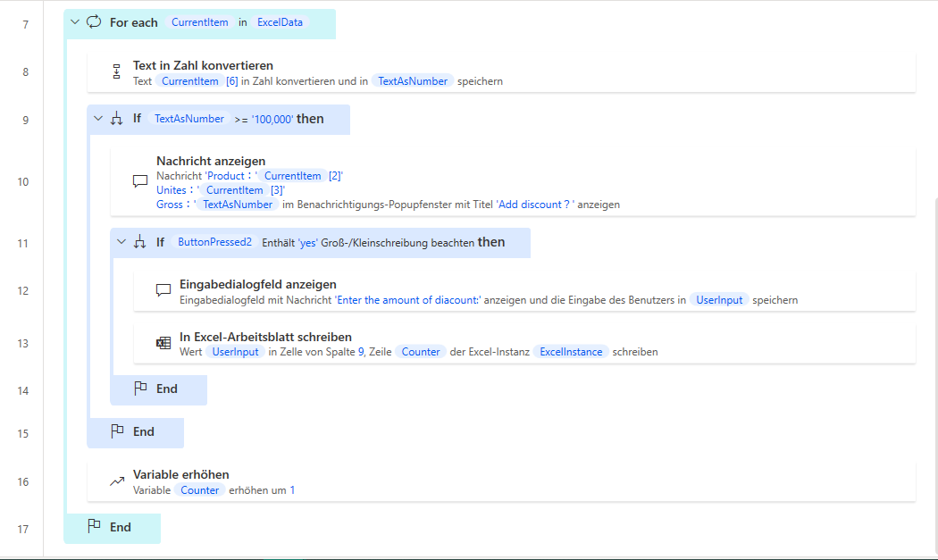Collapse the inner If ButtonPressed2 block
The width and height of the screenshot is (938, 560).
pos(123,242)
